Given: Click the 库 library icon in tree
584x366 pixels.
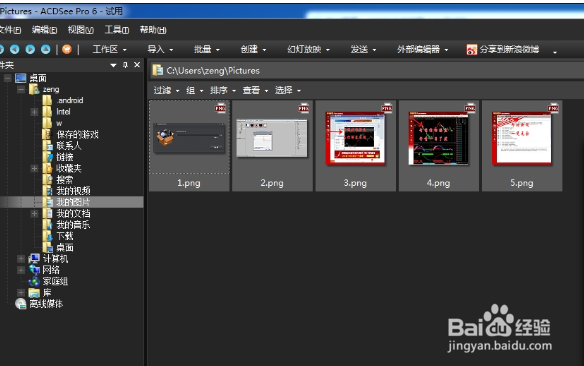Looking at the screenshot, I should coord(34,293).
